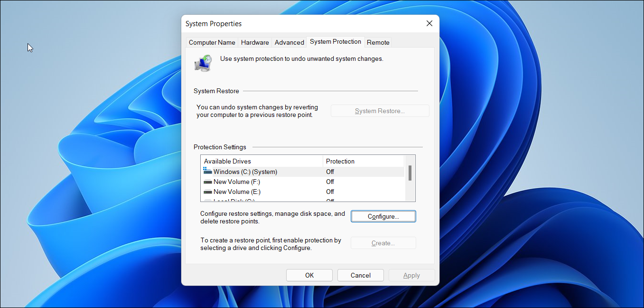Click the New Volume (F:) drive icon

pyautogui.click(x=206, y=182)
